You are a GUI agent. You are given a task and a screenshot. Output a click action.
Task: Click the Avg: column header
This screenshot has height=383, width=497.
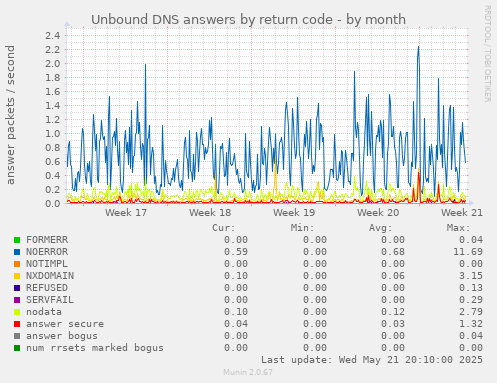pos(381,228)
